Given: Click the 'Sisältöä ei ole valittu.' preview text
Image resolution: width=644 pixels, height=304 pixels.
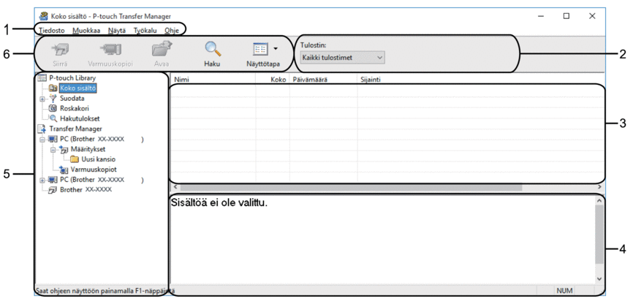Looking at the screenshot, I should (x=219, y=203).
